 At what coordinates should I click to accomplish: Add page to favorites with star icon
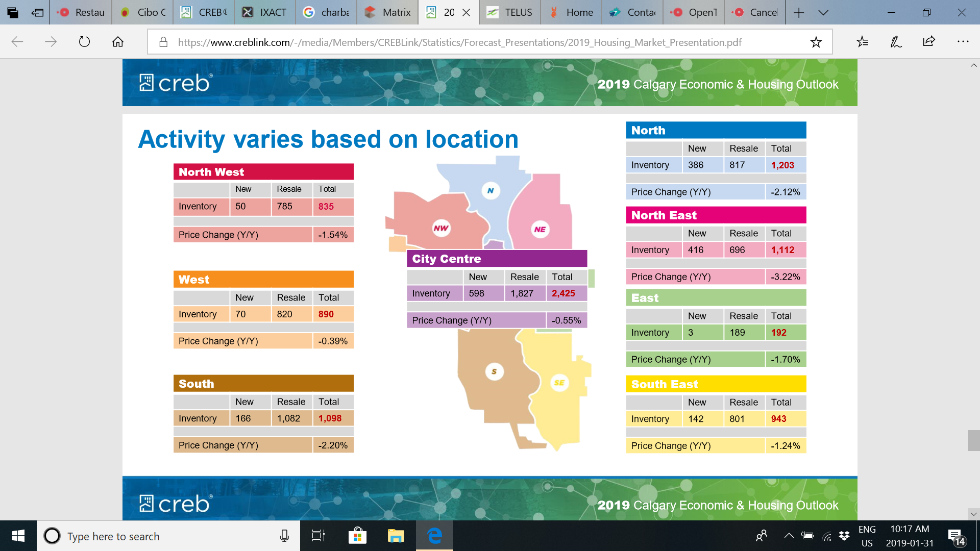(x=816, y=42)
